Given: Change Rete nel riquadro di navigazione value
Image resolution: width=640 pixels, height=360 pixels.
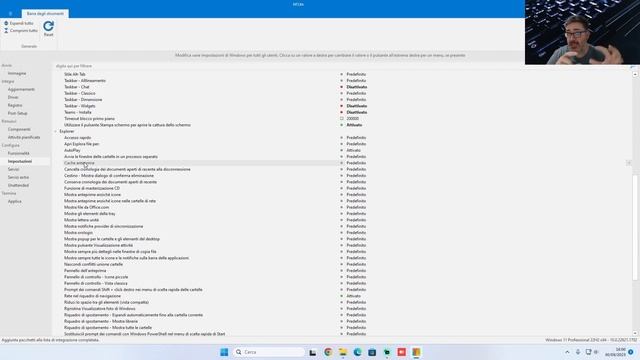Looking at the screenshot, I should click(353, 296).
